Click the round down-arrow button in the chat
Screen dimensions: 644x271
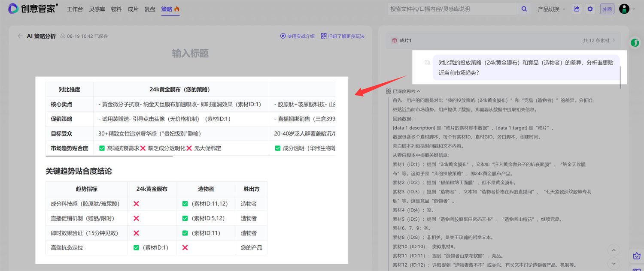(614, 263)
